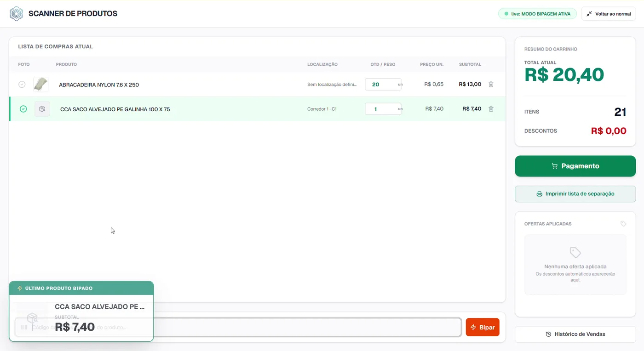Screen dimensions: 644x351
Task: Click the orange Bipar button
Action: click(x=483, y=327)
